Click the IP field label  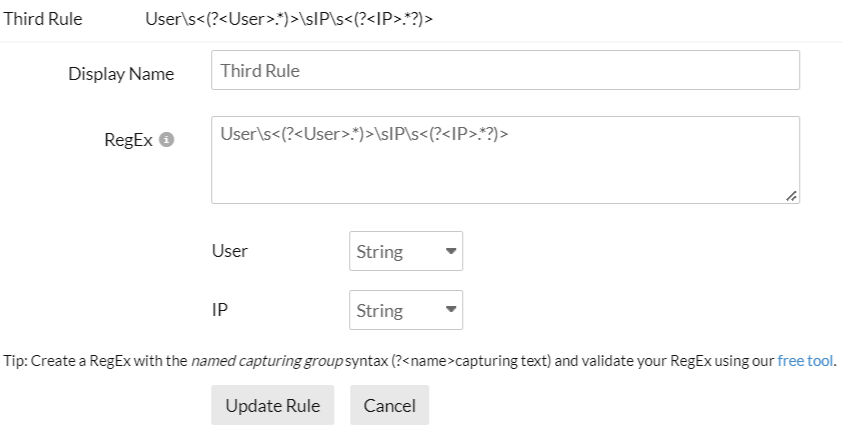[x=220, y=310]
